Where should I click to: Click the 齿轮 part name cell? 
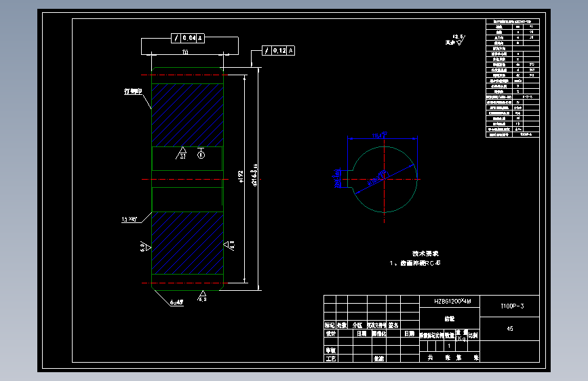coord(450,319)
